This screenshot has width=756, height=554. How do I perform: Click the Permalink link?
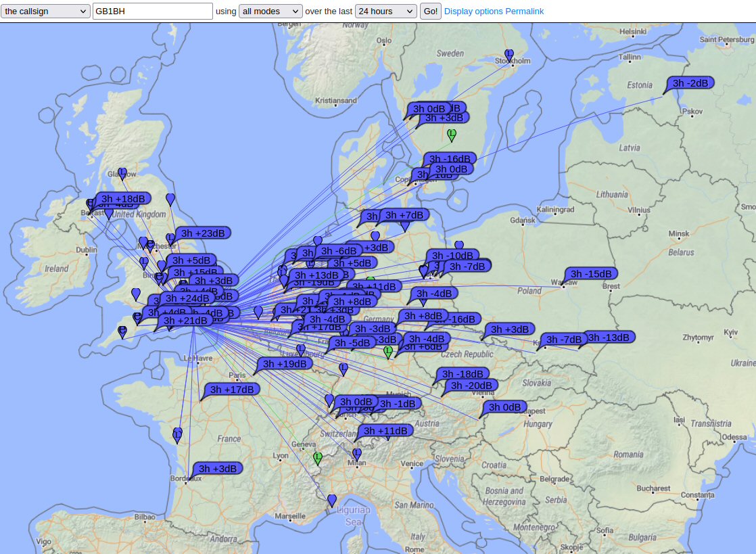tap(524, 11)
